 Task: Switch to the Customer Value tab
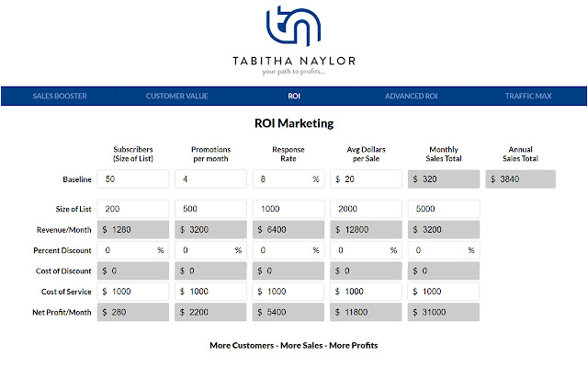(x=176, y=96)
